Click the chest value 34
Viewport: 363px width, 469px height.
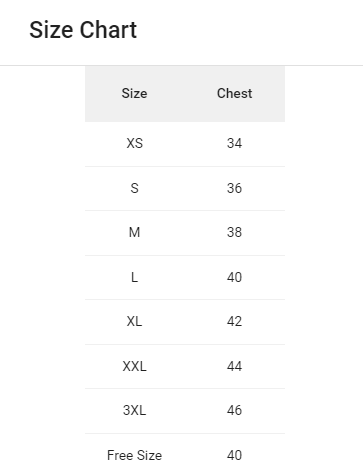tap(234, 143)
